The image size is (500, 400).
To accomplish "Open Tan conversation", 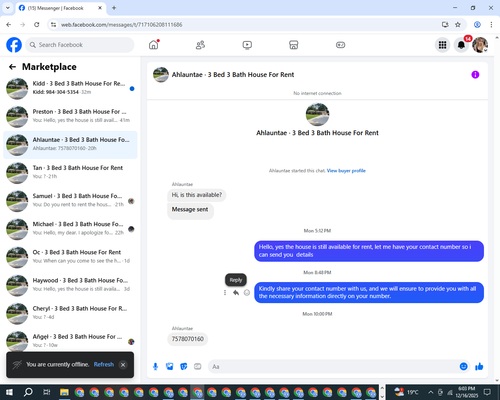I will (70, 173).
